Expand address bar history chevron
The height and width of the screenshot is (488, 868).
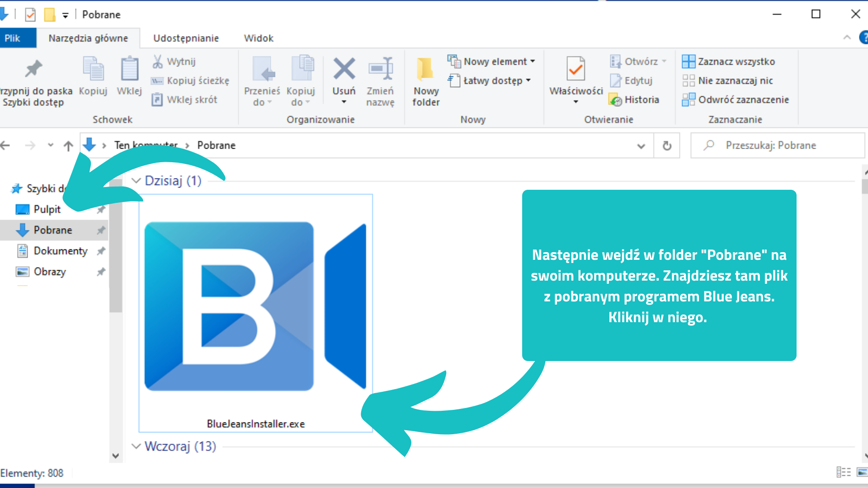(x=641, y=146)
